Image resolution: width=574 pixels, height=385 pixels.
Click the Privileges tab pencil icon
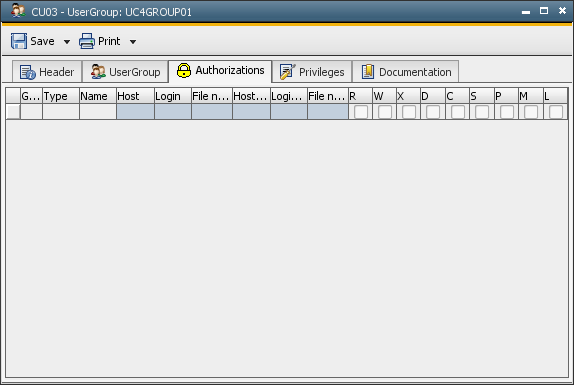click(x=287, y=72)
